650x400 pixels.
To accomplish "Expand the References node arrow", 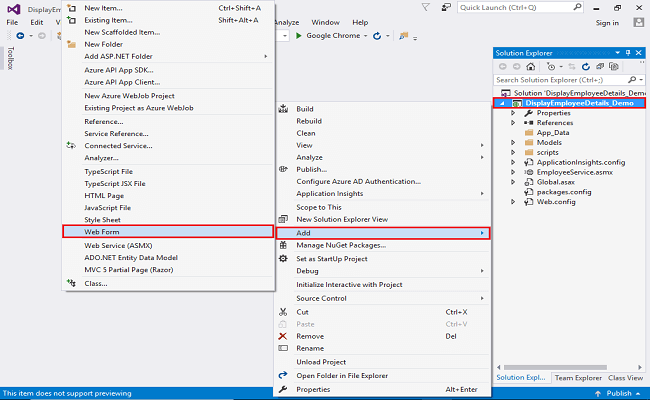I will (513, 123).
